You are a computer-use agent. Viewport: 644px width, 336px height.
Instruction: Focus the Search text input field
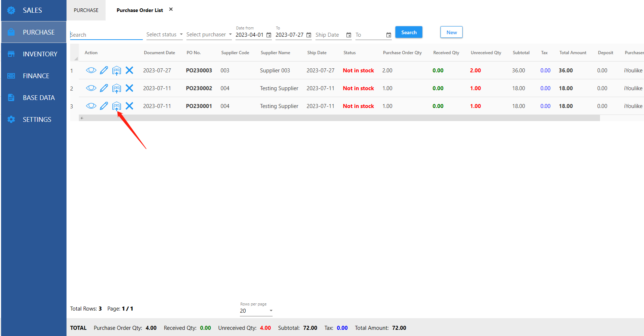[x=106, y=35]
